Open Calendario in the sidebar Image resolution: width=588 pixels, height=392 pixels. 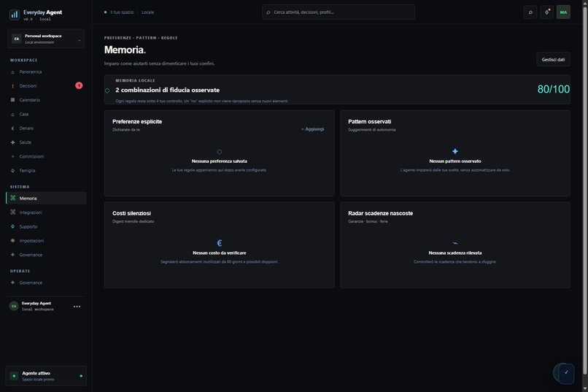coord(46,100)
